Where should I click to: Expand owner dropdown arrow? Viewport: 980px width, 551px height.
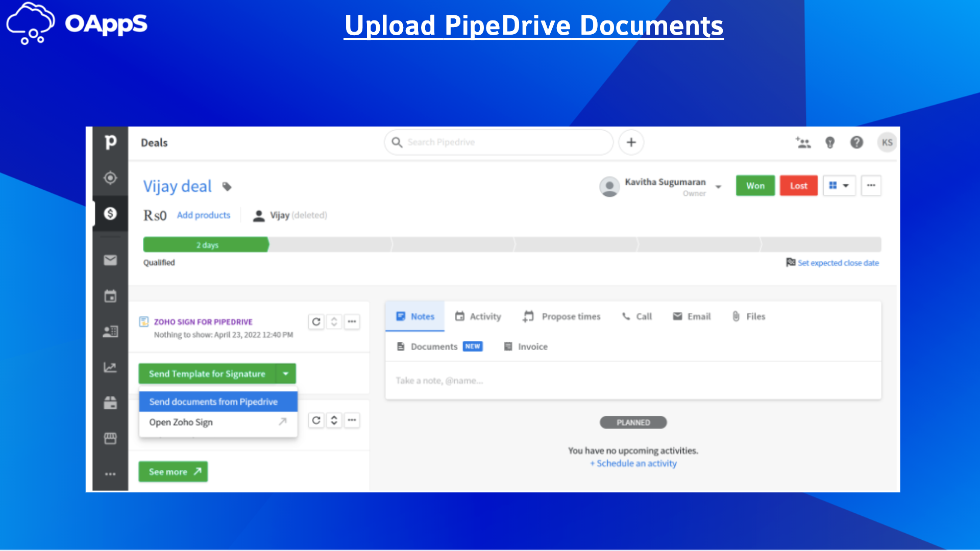pyautogui.click(x=718, y=187)
